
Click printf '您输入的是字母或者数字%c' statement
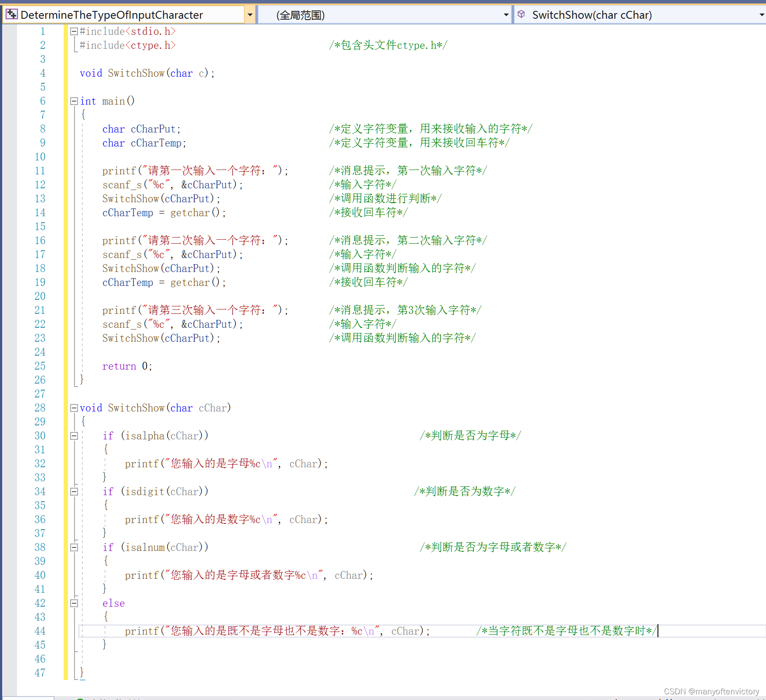point(249,575)
